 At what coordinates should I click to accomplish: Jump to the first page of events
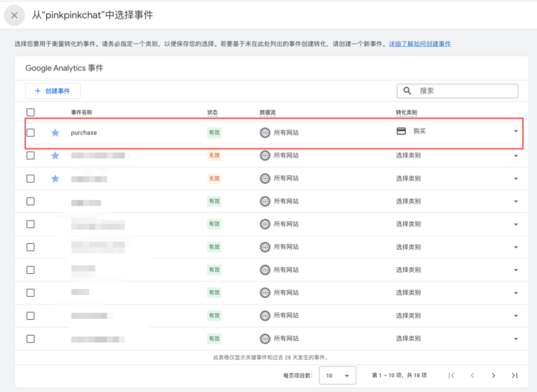pyautogui.click(x=451, y=375)
